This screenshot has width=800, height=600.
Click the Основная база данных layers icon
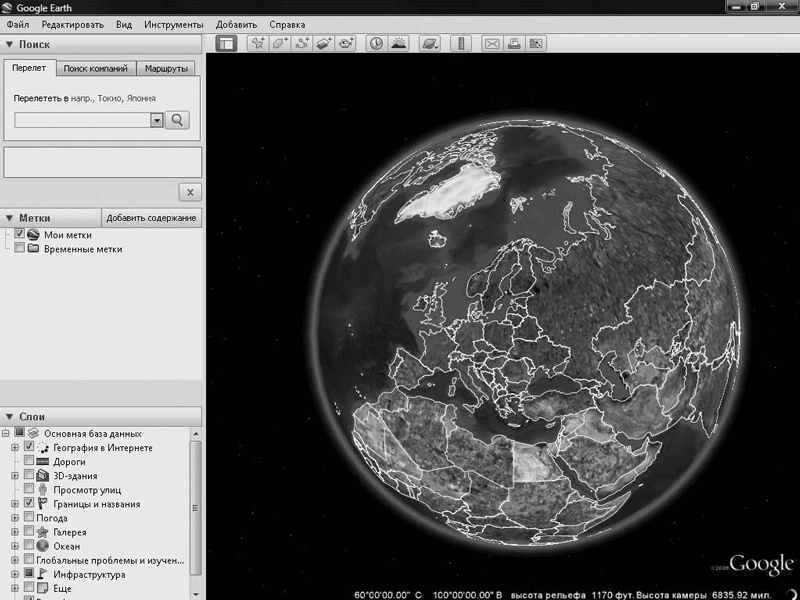tap(34, 433)
